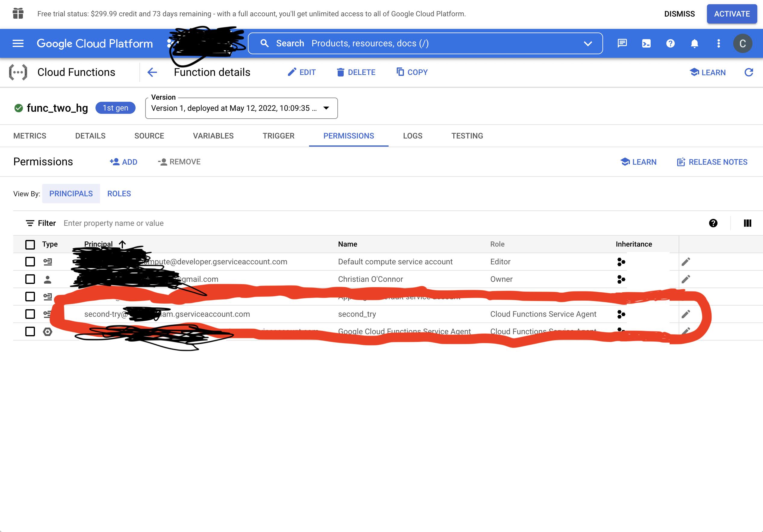Click the green function status checkmark
The image size is (763, 532).
tap(19, 108)
